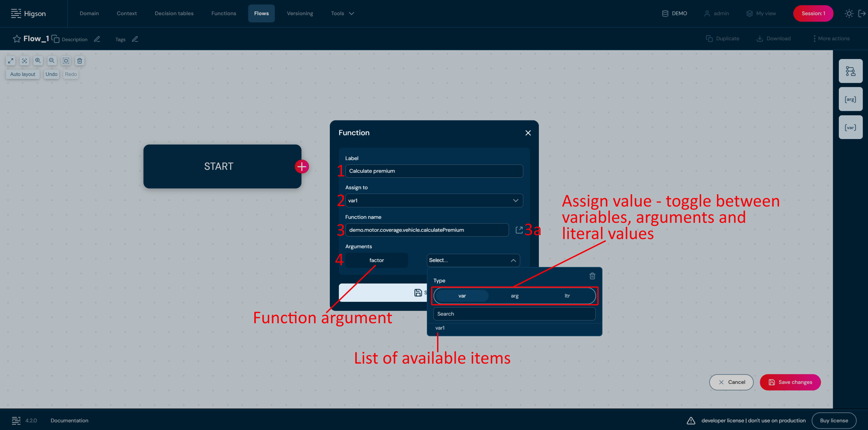
Task: Click the zoom in canvas icon
Action: tap(38, 61)
